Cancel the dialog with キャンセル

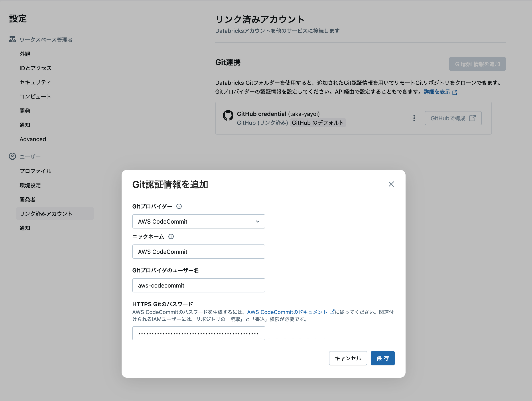pyautogui.click(x=348, y=358)
